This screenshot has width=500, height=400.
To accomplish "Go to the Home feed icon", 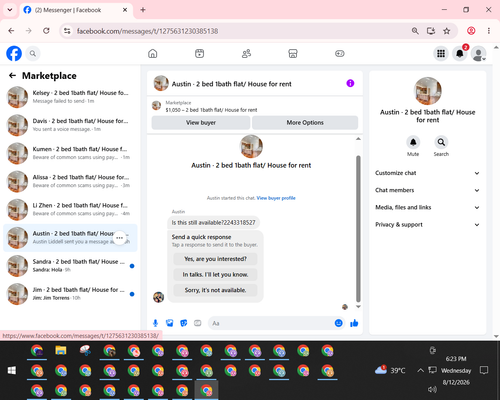I will 153,53.
